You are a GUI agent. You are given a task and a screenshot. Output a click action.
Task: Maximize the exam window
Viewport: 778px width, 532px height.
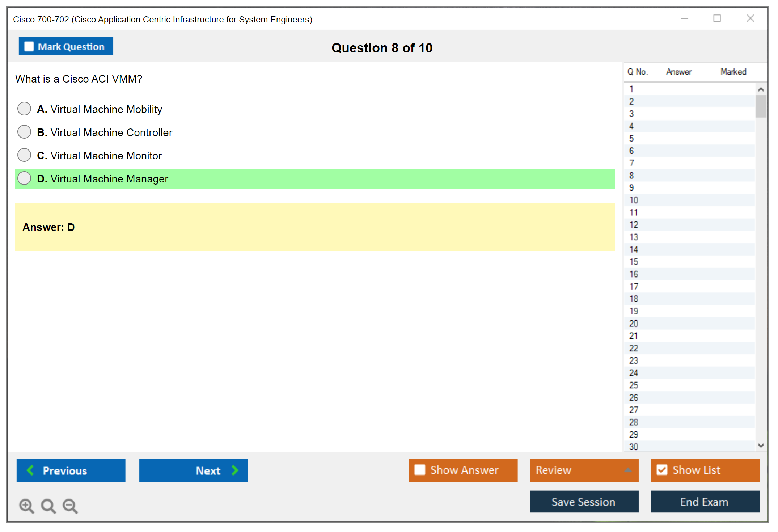click(717, 18)
